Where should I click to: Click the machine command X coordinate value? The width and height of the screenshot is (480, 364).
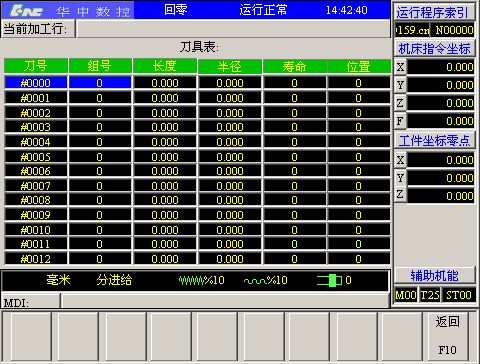pyautogui.click(x=441, y=67)
